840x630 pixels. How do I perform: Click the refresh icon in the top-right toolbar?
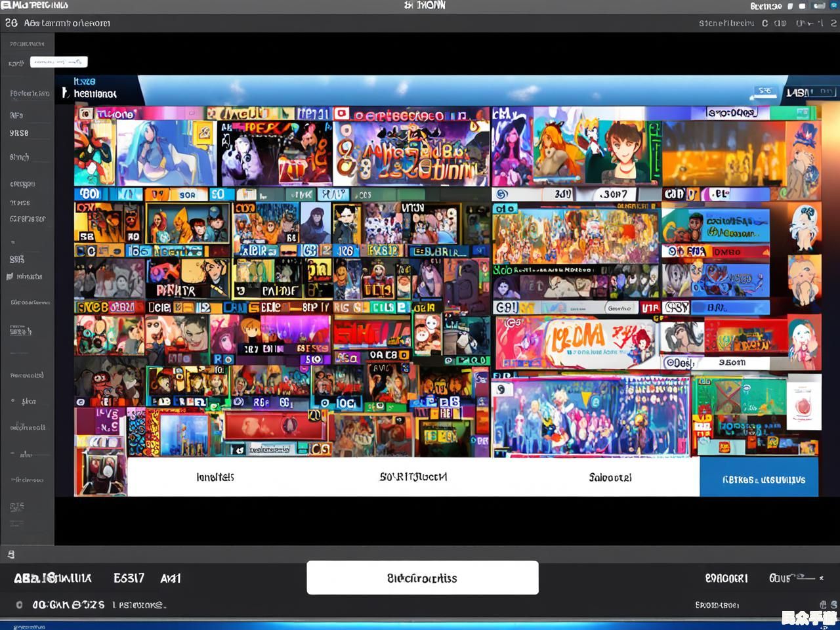click(765, 23)
